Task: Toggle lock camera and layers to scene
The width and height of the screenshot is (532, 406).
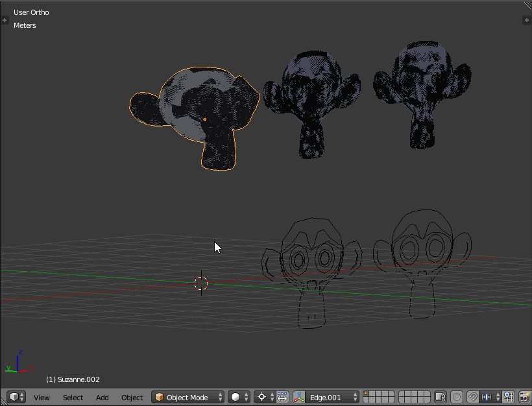Action: coord(441,397)
